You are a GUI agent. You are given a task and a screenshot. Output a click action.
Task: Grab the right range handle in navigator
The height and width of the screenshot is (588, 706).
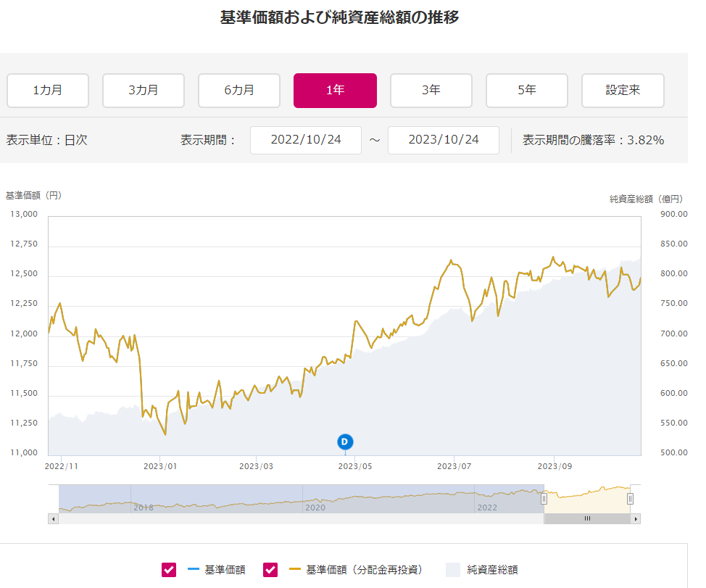[x=630, y=499]
